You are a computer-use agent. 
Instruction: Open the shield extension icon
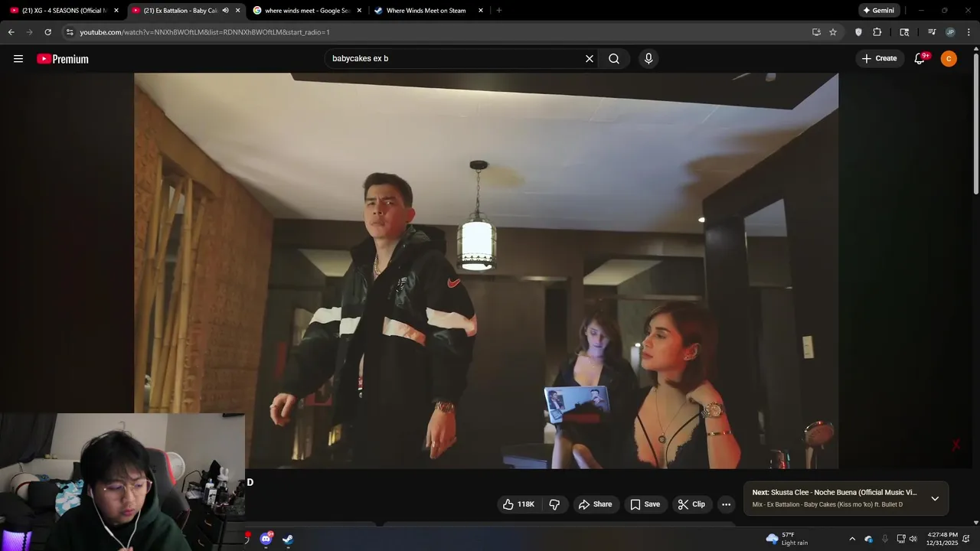tap(858, 32)
